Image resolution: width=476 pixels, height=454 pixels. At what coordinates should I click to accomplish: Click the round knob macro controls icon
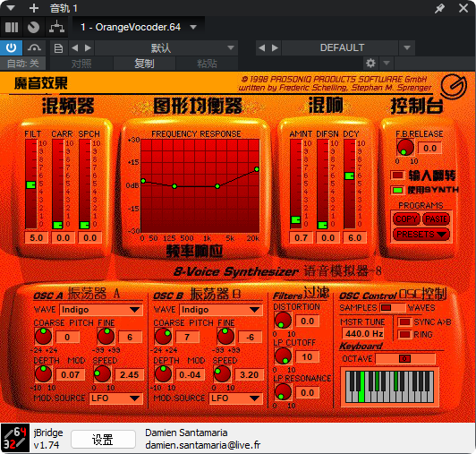click(33, 28)
